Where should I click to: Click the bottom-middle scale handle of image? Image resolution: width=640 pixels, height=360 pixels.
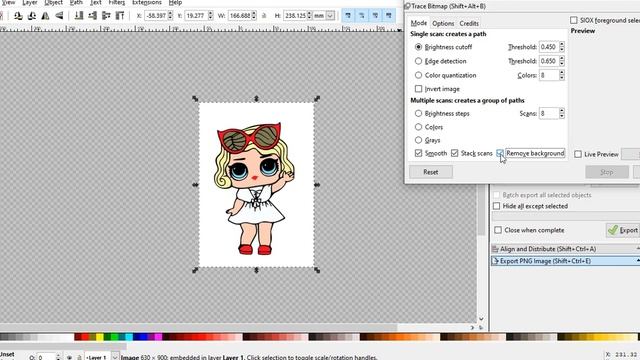[x=256, y=270]
